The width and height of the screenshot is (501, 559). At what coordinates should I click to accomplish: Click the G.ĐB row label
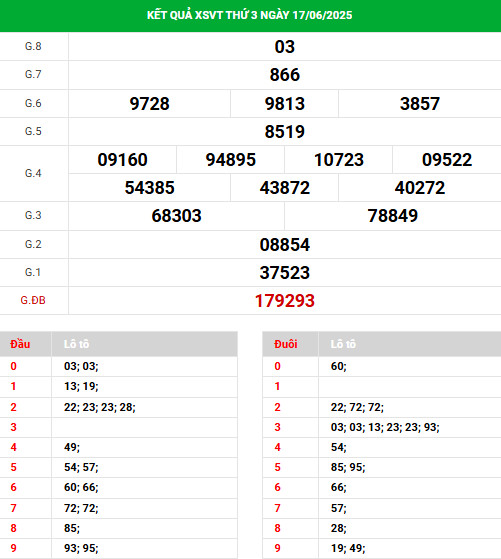tap(33, 301)
